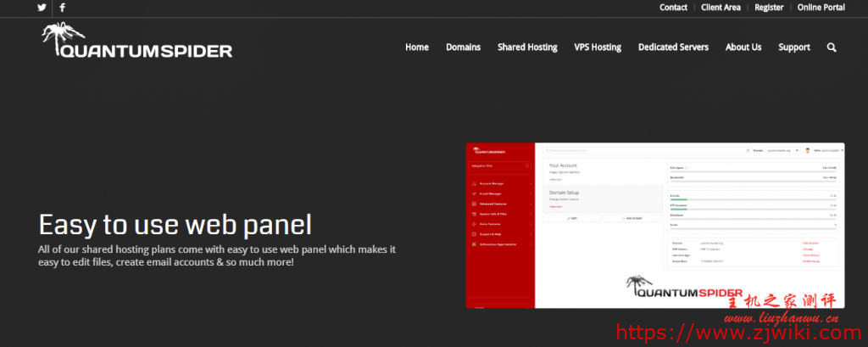
Task: Open the Facebook social icon
Action: [x=63, y=8]
